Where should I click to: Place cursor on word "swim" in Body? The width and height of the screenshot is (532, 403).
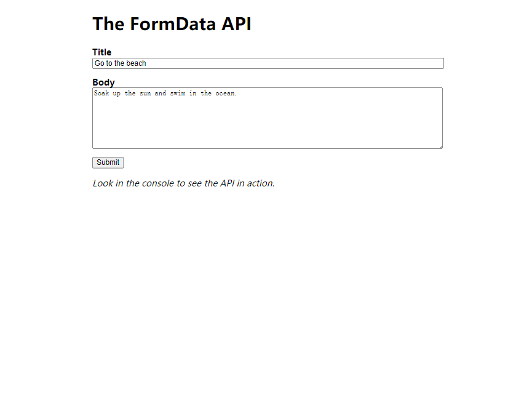[178, 94]
